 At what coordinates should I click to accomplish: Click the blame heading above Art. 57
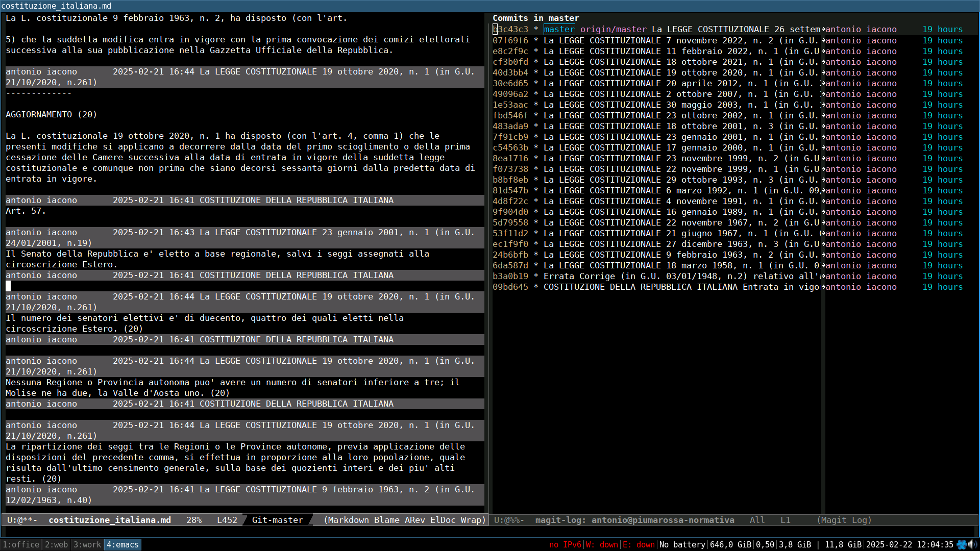tap(245, 200)
